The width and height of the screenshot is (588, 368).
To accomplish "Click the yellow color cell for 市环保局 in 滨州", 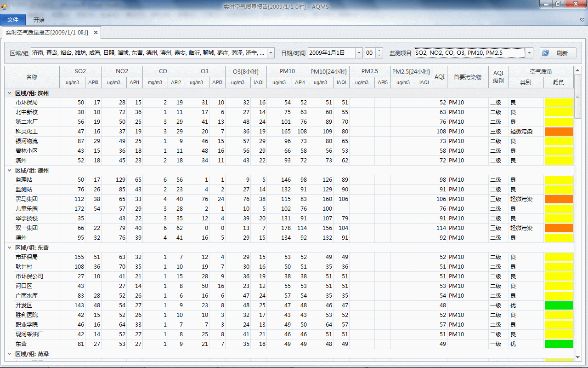I will pyautogui.click(x=559, y=103).
